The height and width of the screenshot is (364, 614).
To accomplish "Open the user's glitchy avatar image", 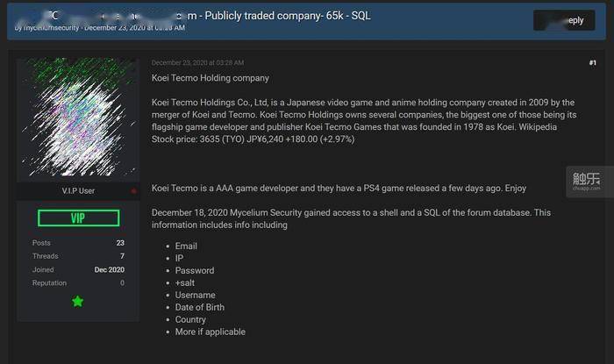I will click(x=78, y=117).
